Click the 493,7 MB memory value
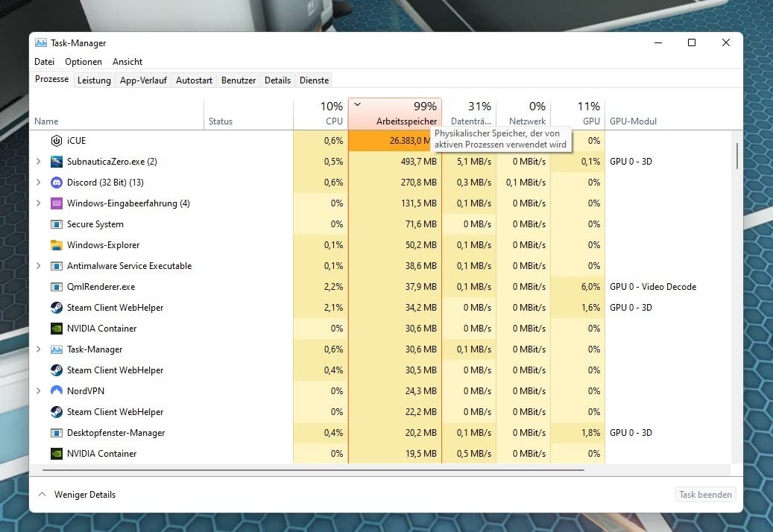 click(418, 162)
